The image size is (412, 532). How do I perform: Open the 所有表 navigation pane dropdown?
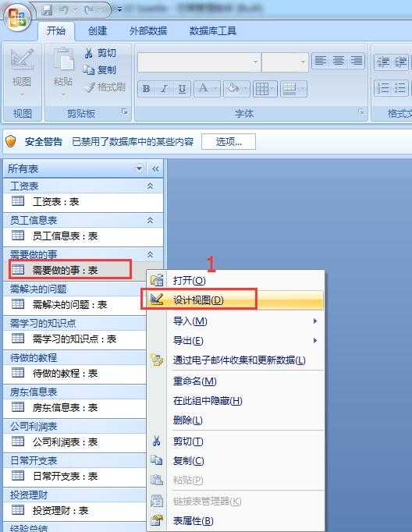139,168
